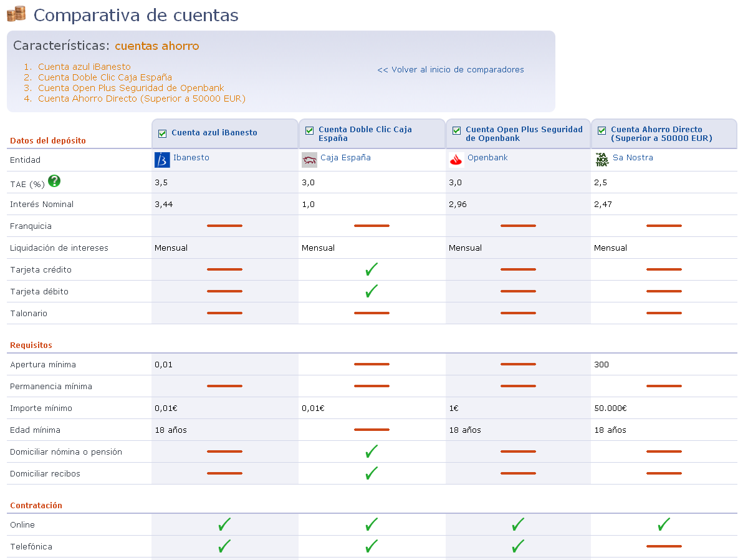Select TAE value 2,5
748x560 pixels.
[x=600, y=183]
